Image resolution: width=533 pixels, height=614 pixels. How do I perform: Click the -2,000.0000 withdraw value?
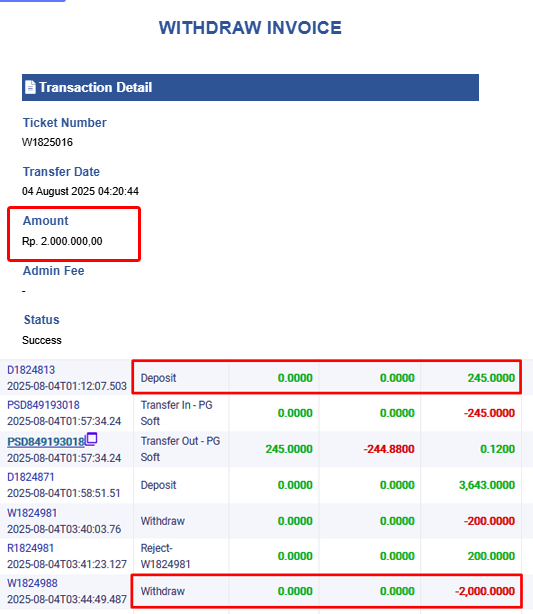(x=485, y=591)
